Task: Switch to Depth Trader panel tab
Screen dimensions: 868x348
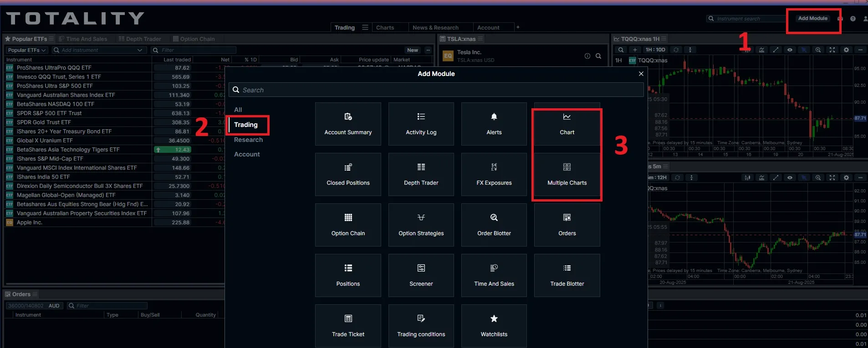Action: 140,39
